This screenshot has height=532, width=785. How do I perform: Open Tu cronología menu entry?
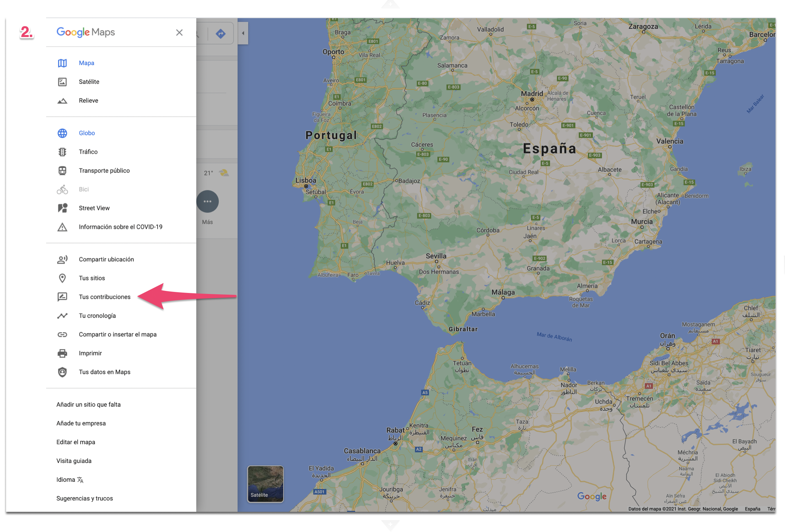tap(97, 316)
